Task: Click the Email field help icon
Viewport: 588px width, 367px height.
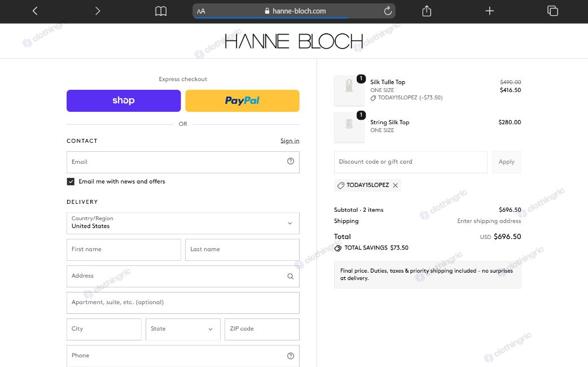Action: pos(291,161)
